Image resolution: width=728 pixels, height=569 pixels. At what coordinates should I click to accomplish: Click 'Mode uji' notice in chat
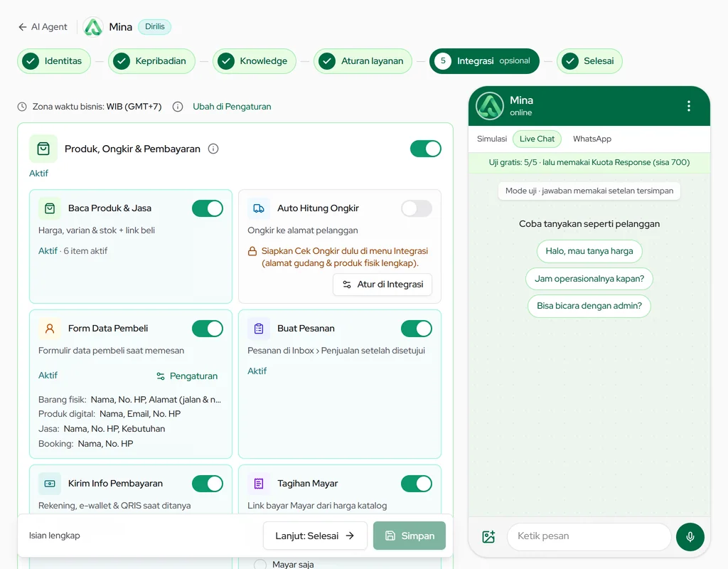589,191
